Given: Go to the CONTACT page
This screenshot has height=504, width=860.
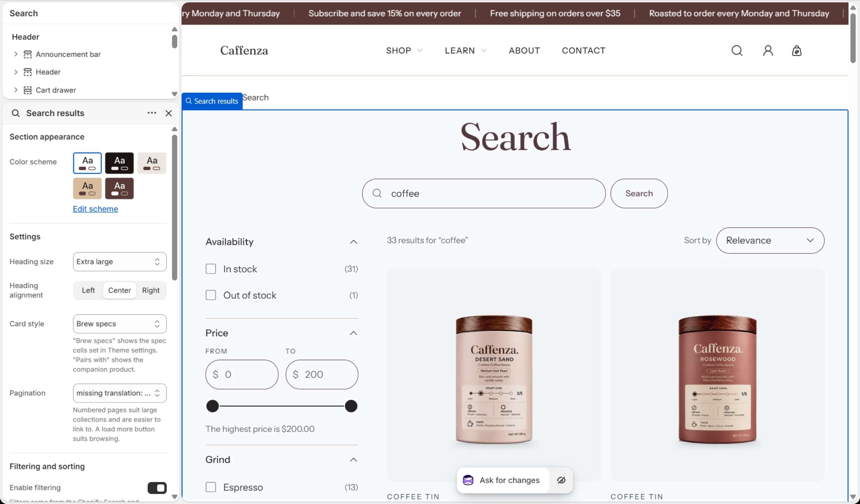Looking at the screenshot, I should (583, 50).
